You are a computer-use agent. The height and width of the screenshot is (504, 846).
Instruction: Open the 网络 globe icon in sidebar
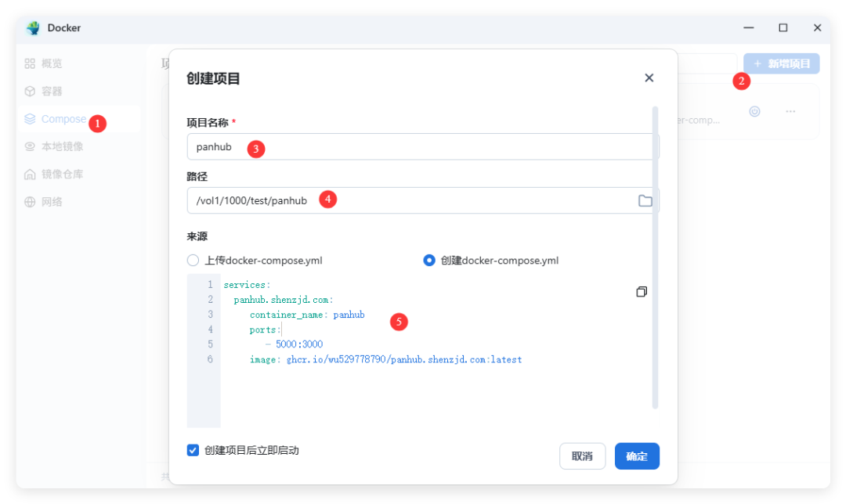tap(30, 202)
